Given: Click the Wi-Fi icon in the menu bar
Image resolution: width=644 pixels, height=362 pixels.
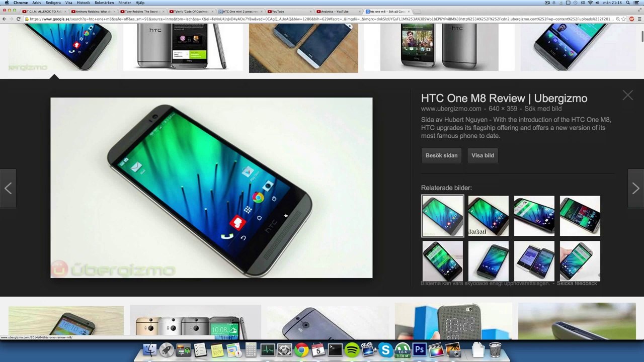Looking at the screenshot, I should [590, 3].
